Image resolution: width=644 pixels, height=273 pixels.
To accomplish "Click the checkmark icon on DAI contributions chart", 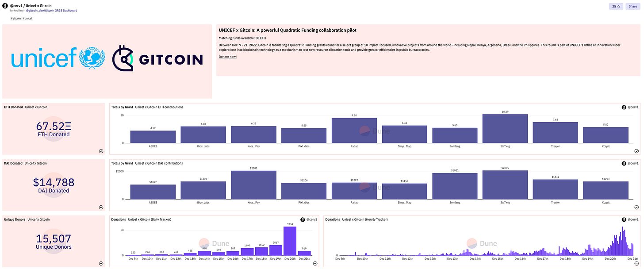I will [x=636, y=207].
